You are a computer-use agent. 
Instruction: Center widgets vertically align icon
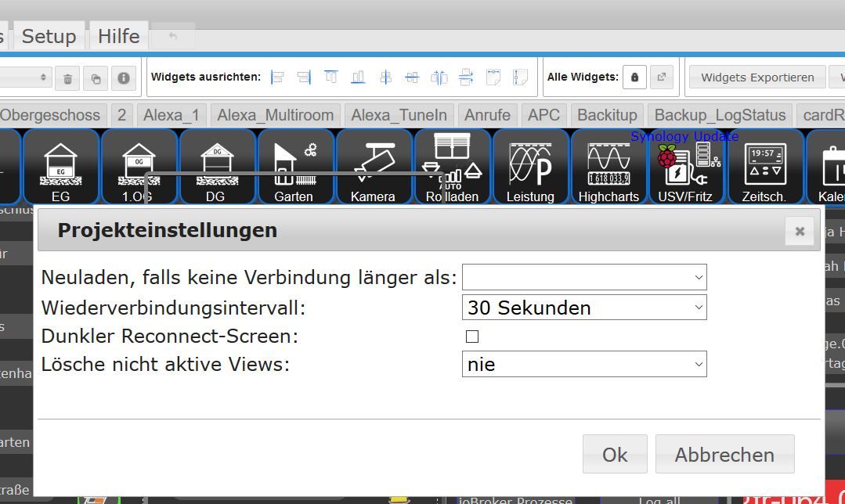[x=412, y=77]
